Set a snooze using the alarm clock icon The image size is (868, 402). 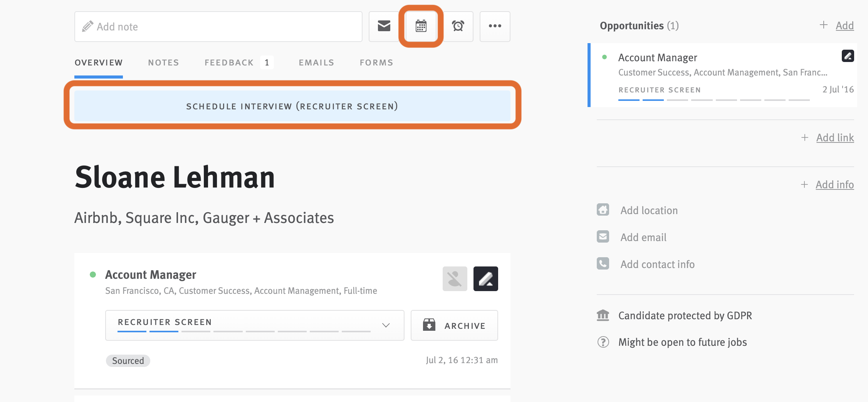458,26
